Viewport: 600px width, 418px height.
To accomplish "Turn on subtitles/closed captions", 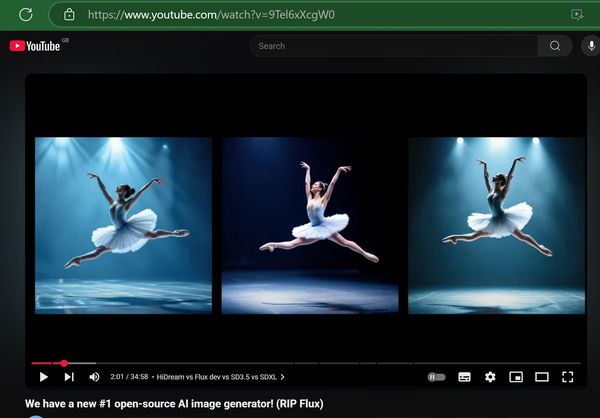I will (x=465, y=377).
